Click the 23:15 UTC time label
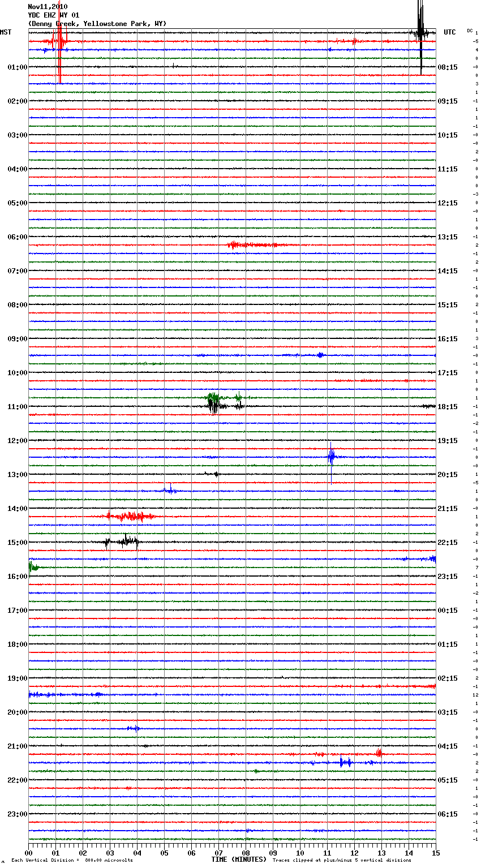This screenshot has height=868, width=481. point(448,577)
